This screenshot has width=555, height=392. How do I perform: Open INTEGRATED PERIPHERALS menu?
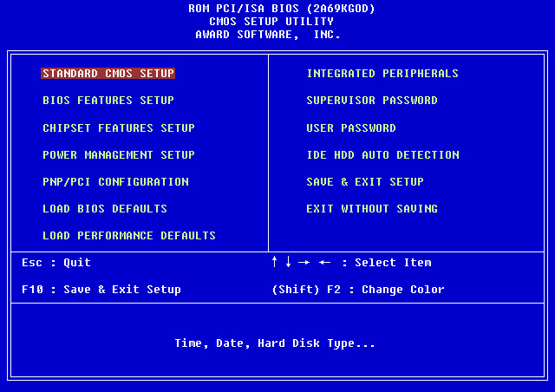tap(382, 74)
